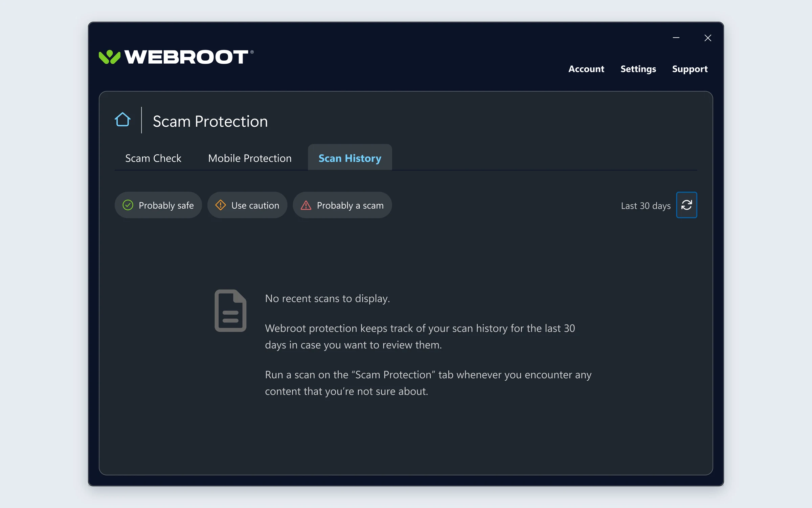Click 'No recent scans to display.' text
The height and width of the screenshot is (508, 812).
[x=327, y=298]
